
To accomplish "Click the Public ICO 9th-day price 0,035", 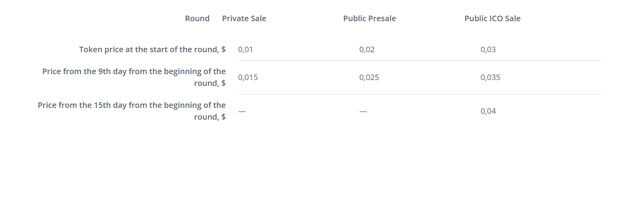I will tap(491, 77).
